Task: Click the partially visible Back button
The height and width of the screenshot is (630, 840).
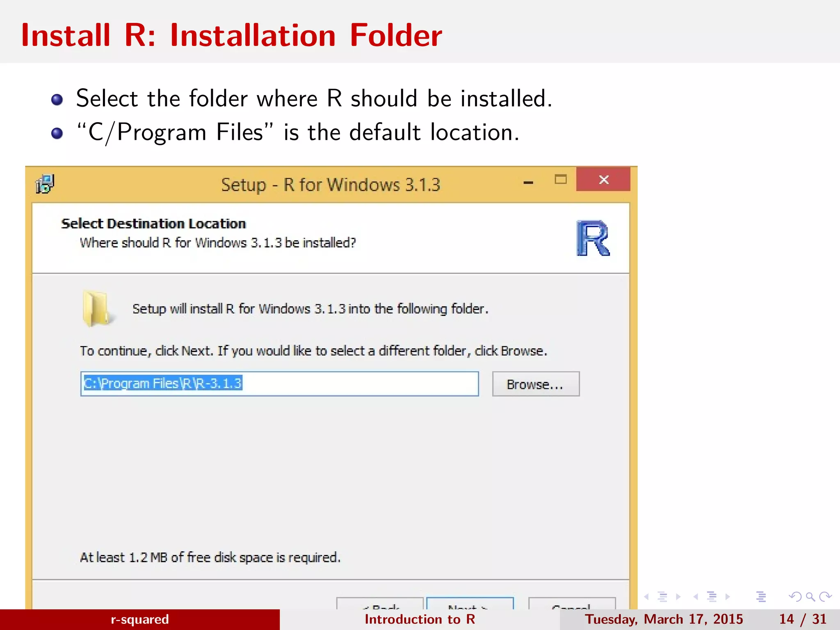Action: click(380, 603)
